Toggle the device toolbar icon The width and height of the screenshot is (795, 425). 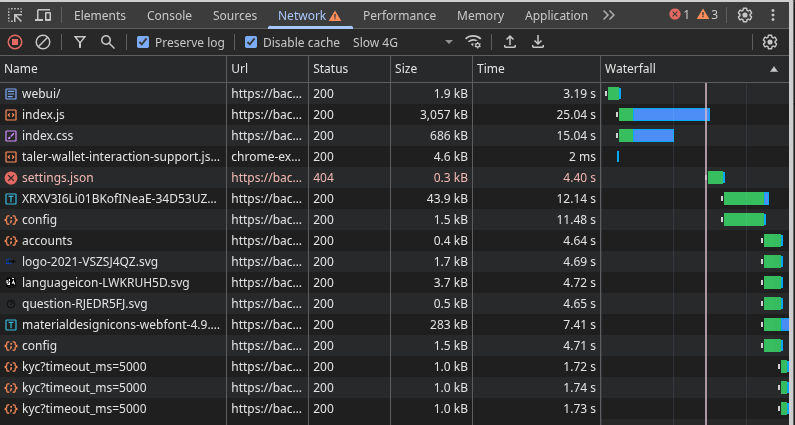(44, 16)
